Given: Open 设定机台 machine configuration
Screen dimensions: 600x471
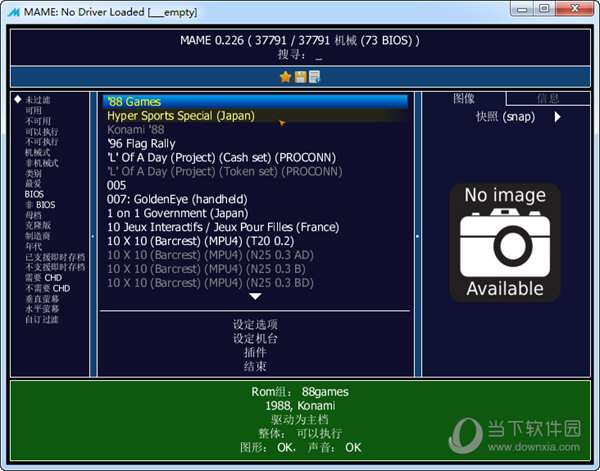Looking at the screenshot, I should pyautogui.click(x=255, y=339).
